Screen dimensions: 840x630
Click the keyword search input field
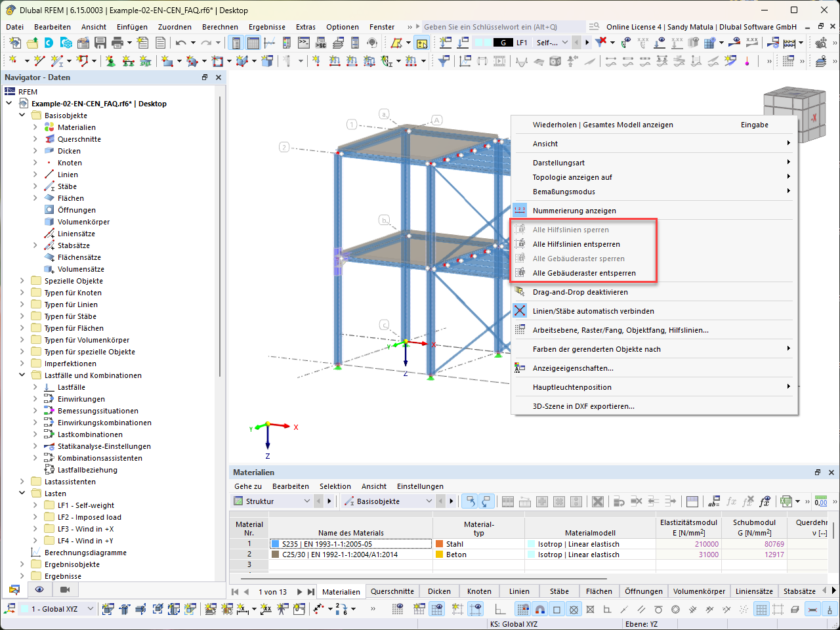(x=503, y=27)
